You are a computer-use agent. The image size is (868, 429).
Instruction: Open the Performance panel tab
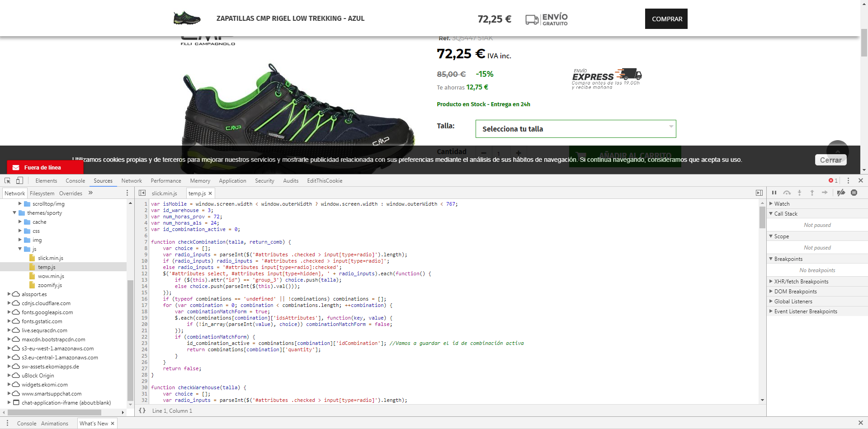[x=166, y=181]
